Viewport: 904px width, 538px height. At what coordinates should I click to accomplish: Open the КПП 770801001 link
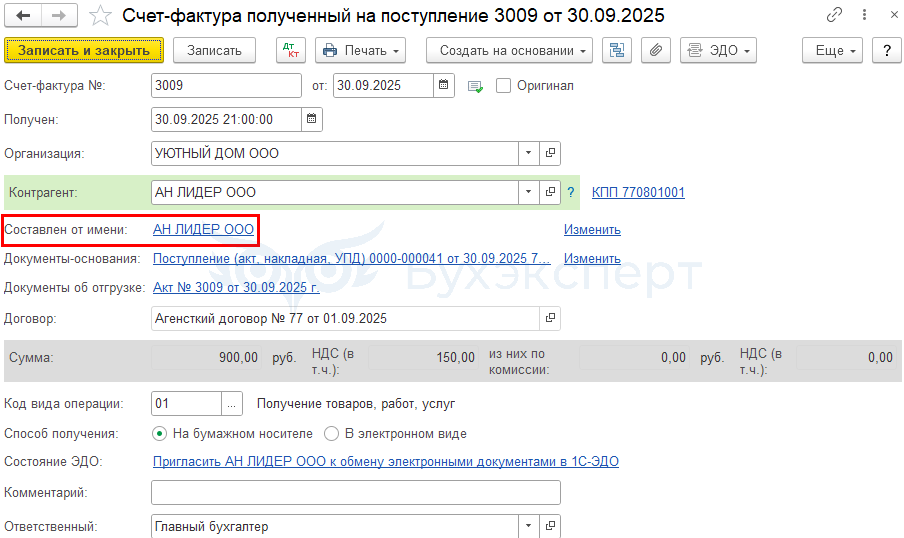(638, 193)
